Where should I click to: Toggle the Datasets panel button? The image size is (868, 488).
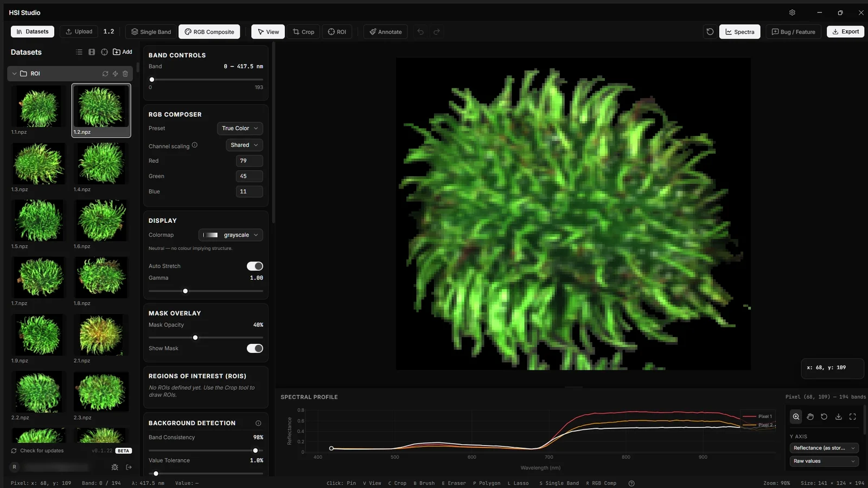pos(33,32)
